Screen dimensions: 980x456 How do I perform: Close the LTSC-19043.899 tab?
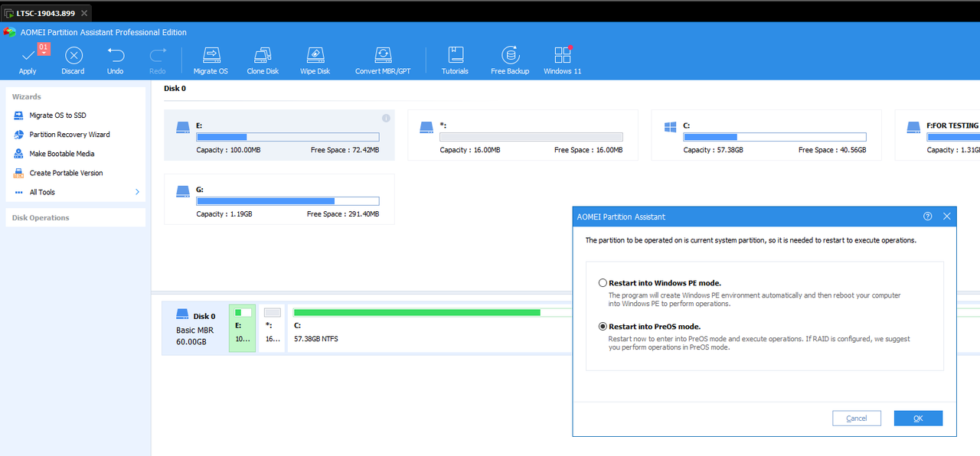point(84,14)
